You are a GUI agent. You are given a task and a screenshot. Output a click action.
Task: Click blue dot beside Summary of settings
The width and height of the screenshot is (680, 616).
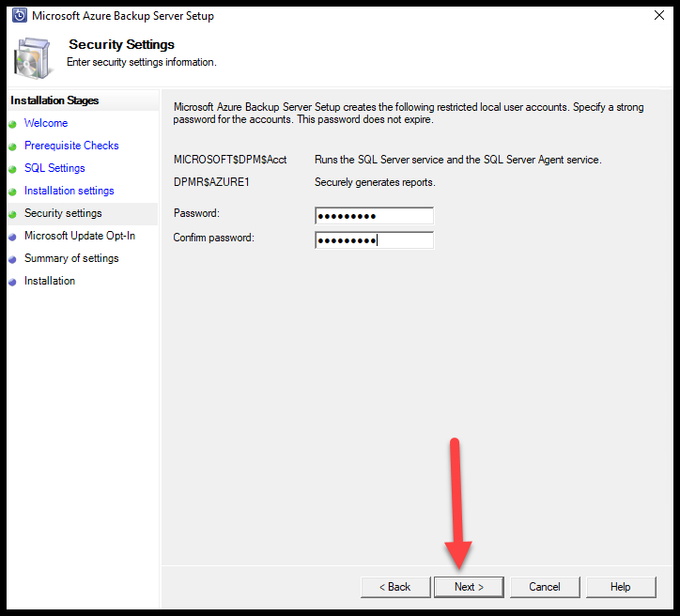pyautogui.click(x=12, y=260)
